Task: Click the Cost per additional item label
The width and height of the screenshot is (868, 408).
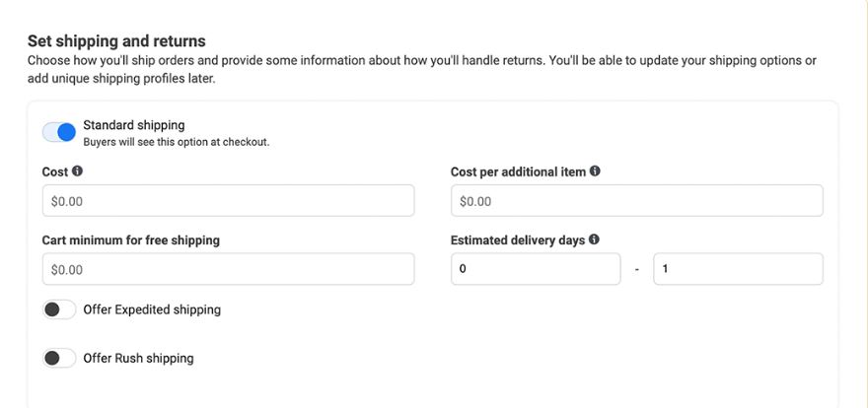Action: point(518,171)
